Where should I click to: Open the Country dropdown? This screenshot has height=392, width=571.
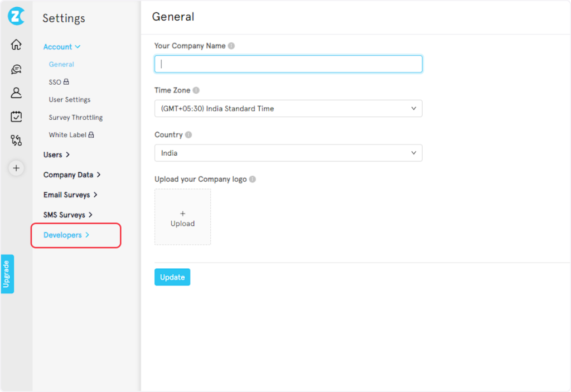[288, 153]
